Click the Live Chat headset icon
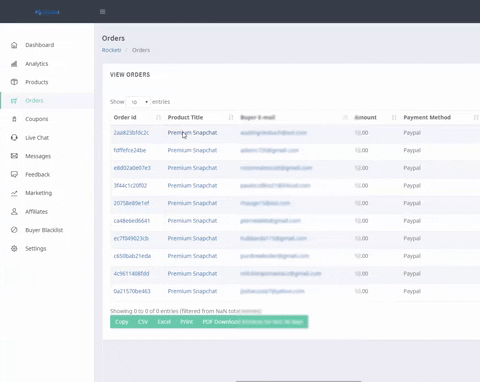480x382 pixels. click(x=14, y=137)
